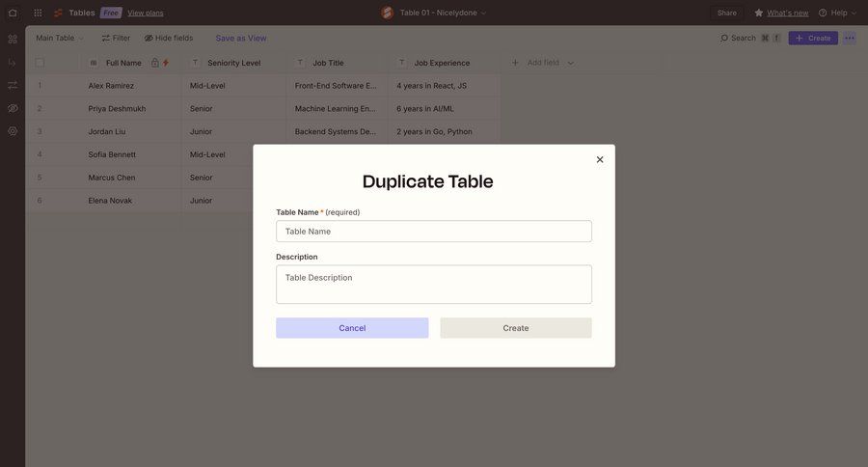868x467 pixels.
Task: Select the Priya Deshmukh cell
Action: (x=130, y=109)
